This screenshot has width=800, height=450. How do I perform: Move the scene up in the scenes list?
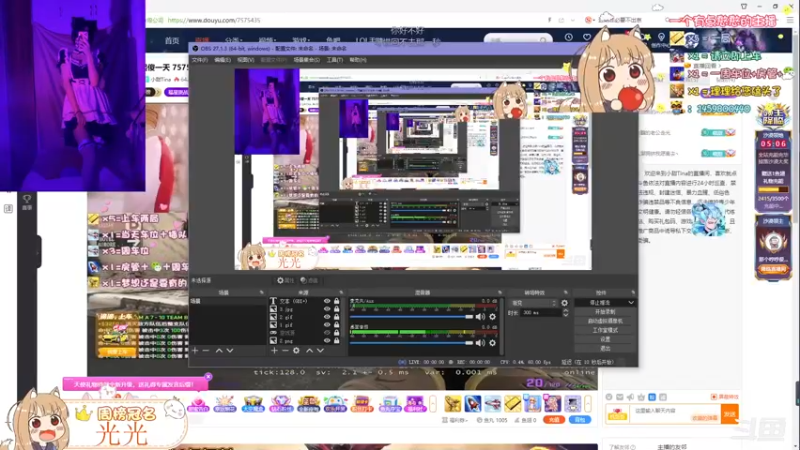click(219, 351)
